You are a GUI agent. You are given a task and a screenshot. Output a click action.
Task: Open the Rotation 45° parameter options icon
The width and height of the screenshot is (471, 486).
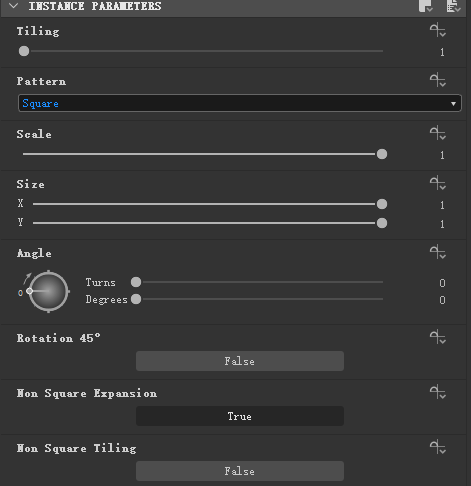click(x=438, y=337)
